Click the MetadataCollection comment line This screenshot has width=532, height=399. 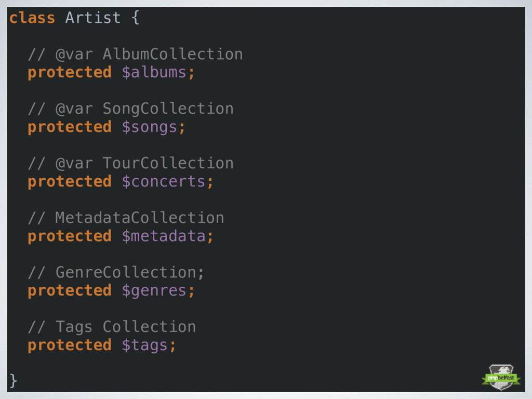126,218
